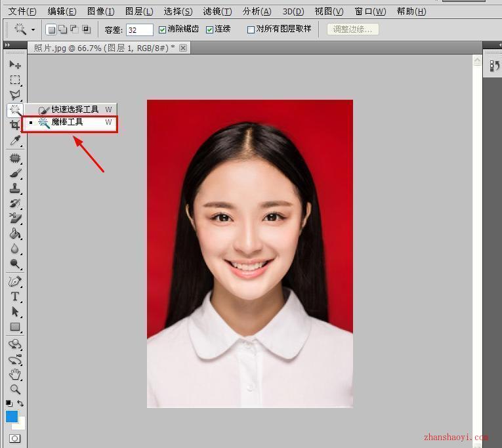The width and height of the screenshot is (502, 448).
Task: Toggle Quick Mask mode
Action: [x=14, y=438]
